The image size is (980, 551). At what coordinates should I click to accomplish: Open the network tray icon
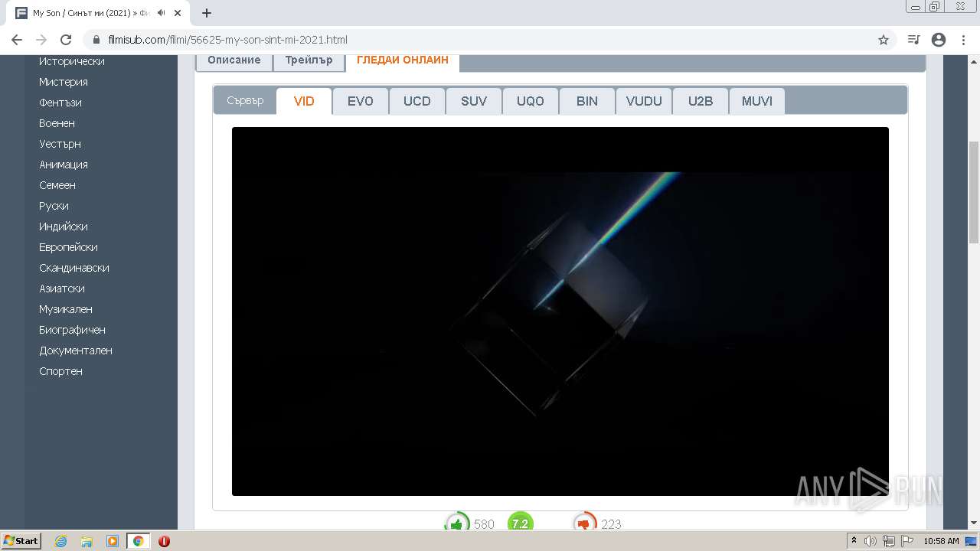tap(888, 541)
